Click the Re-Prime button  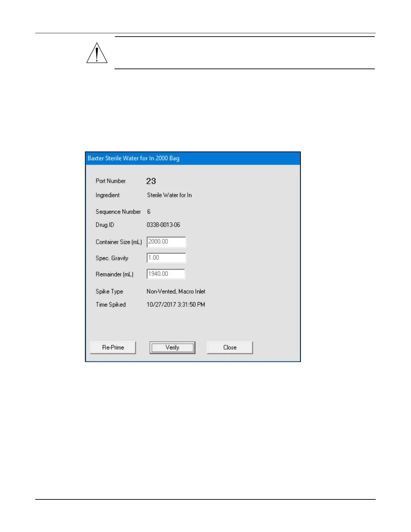(x=113, y=348)
